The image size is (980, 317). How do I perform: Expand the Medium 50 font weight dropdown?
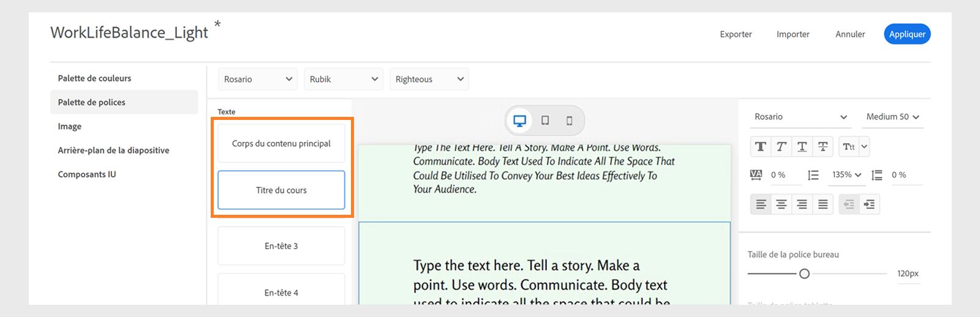892,117
